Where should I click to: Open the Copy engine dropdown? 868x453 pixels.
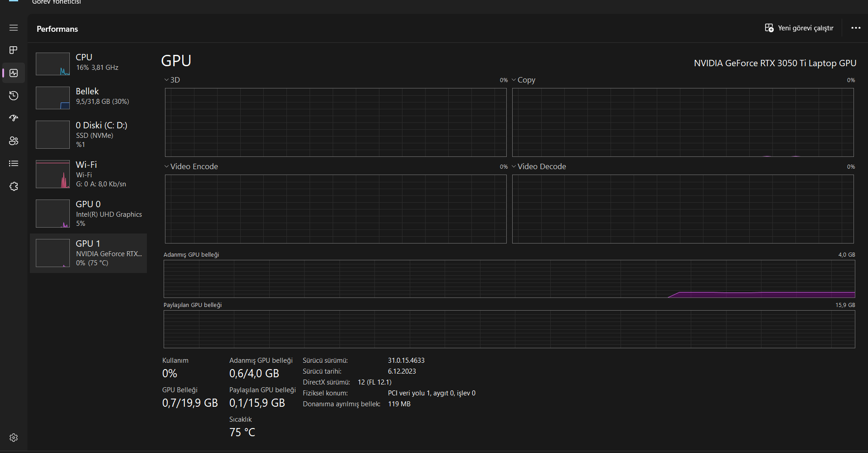tap(524, 80)
